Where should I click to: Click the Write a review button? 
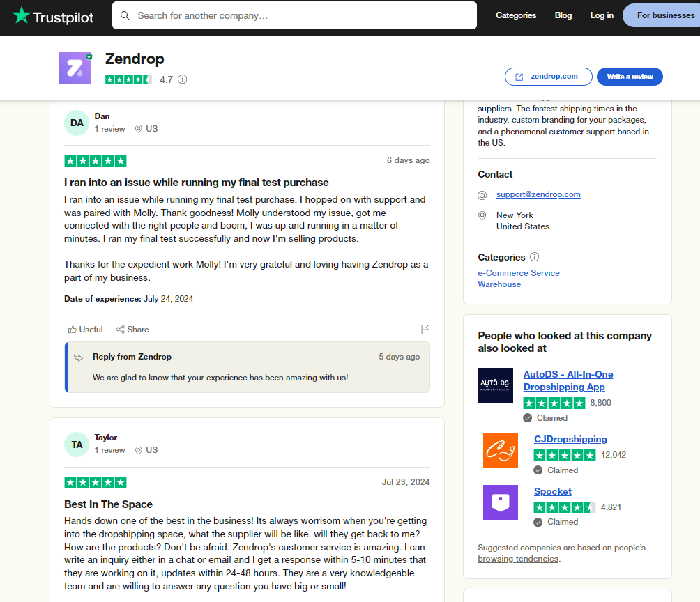pyautogui.click(x=630, y=77)
